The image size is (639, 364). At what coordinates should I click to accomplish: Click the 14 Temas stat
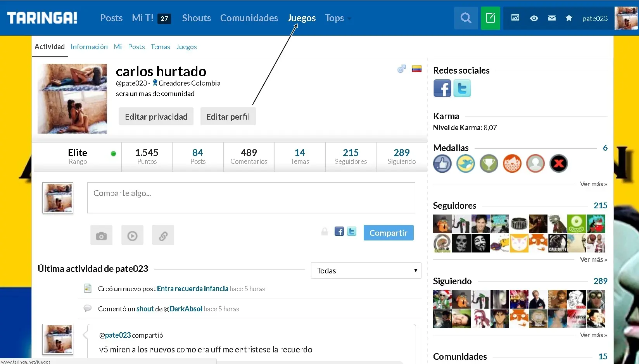tap(300, 156)
